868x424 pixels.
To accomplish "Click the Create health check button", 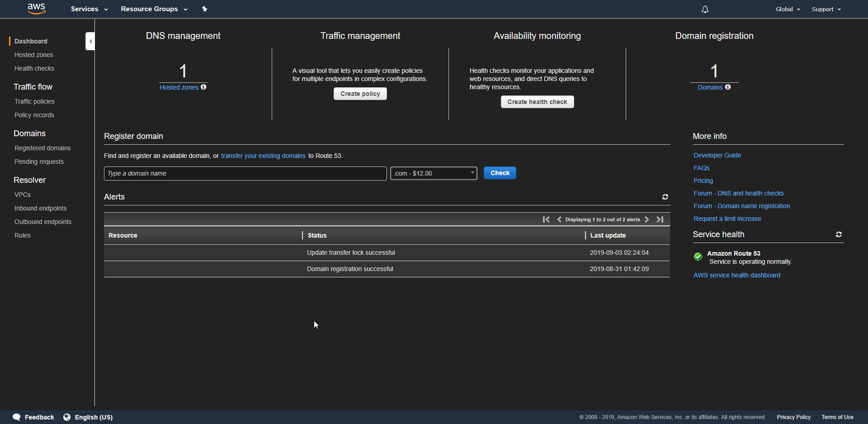I will (x=537, y=102).
